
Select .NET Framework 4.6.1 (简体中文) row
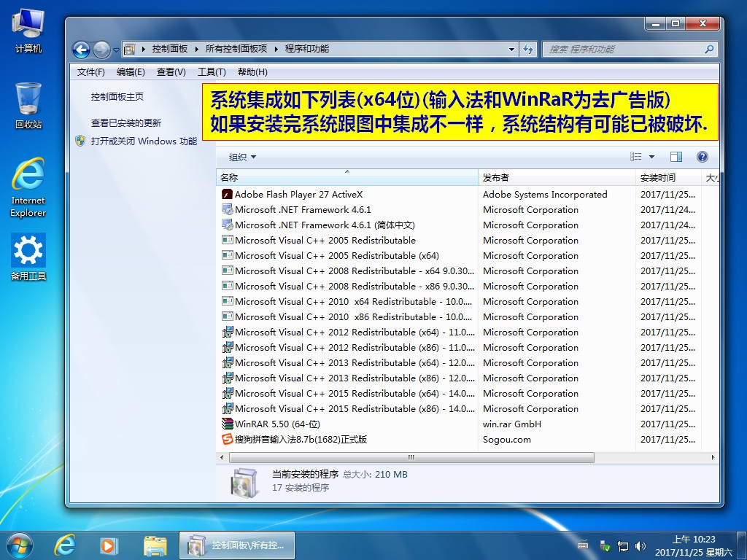click(x=467, y=225)
